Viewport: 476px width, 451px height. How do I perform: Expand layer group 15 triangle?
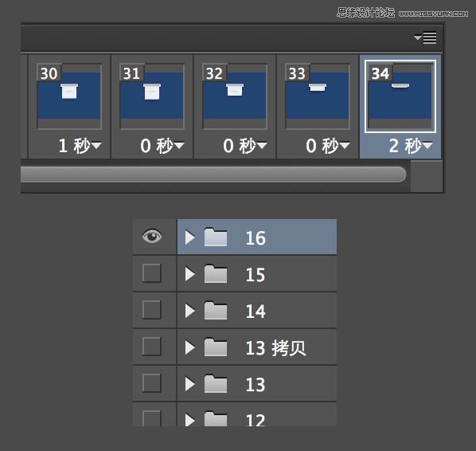189,274
